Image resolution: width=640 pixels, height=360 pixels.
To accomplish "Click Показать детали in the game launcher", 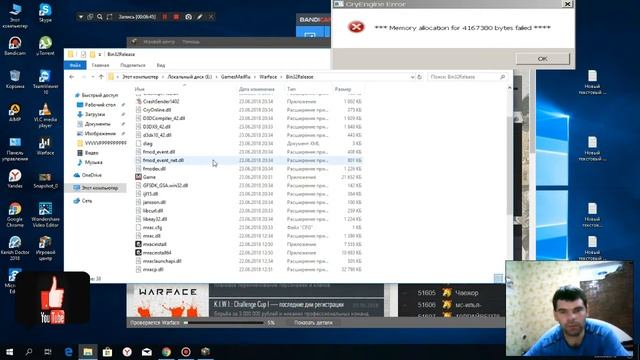I will (x=313, y=323).
